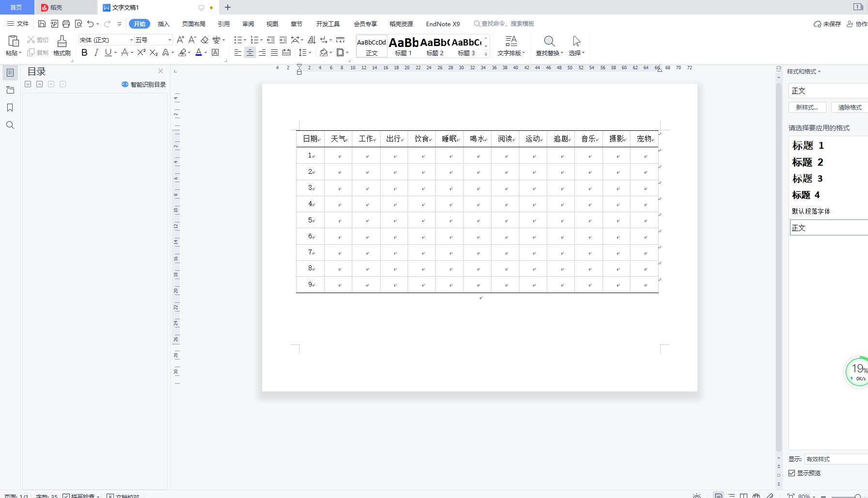
Task: Toggle Underline formatting
Action: tap(108, 52)
